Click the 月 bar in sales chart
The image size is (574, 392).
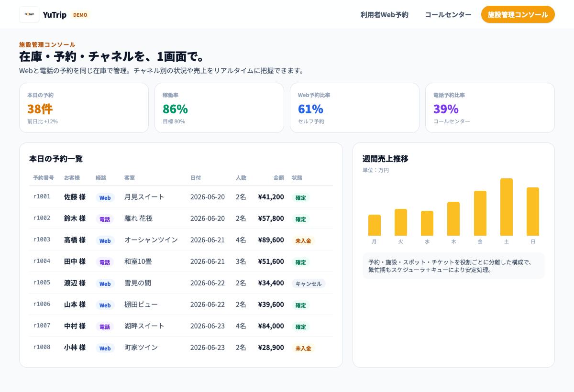point(375,225)
